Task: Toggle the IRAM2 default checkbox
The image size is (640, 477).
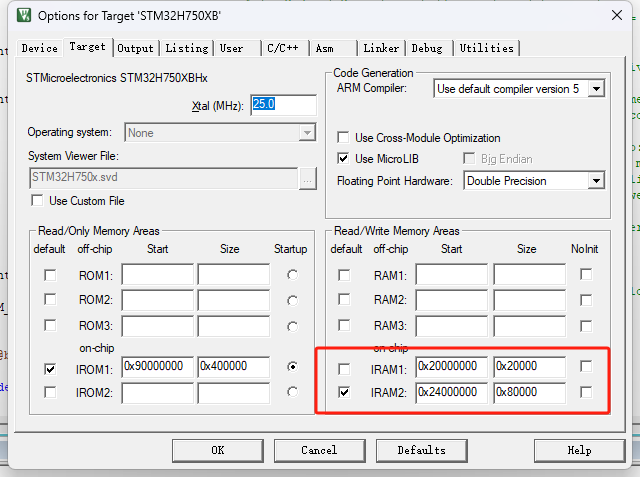Action: pyautogui.click(x=344, y=392)
